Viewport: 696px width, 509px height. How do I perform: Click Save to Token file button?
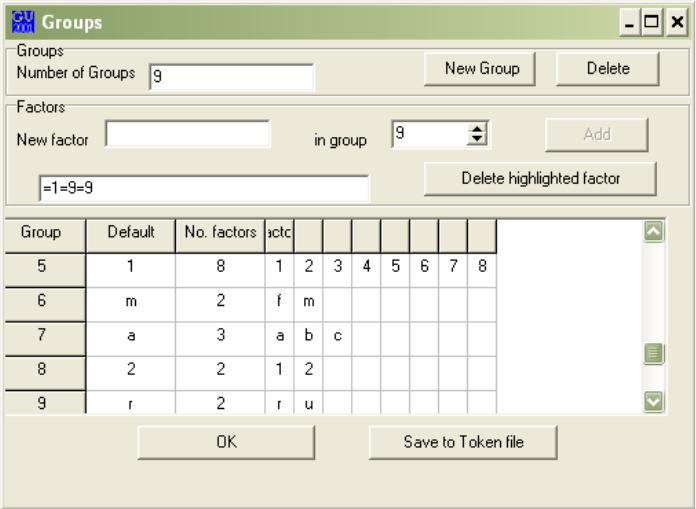click(x=463, y=441)
